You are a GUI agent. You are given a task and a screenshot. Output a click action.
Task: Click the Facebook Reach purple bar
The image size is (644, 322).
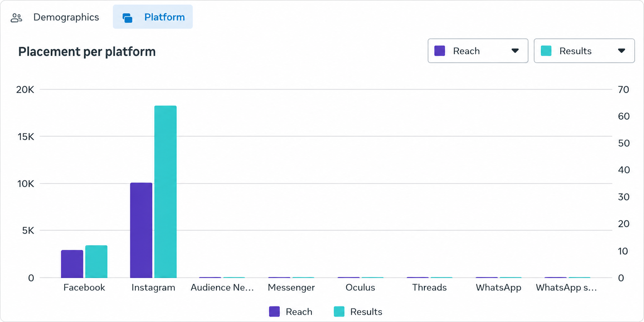pyautogui.click(x=72, y=264)
